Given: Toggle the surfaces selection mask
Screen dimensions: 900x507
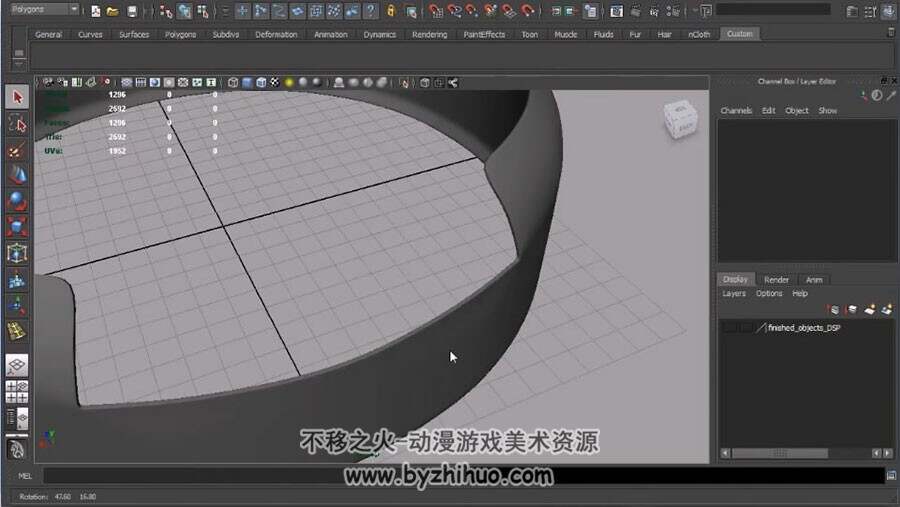Looking at the screenshot, I should pos(297,11).
